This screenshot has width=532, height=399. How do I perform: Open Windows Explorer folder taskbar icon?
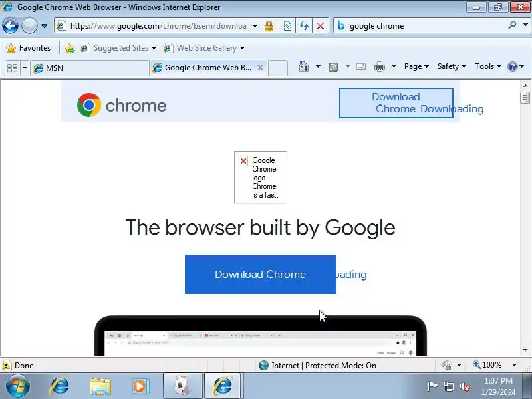[x=100, y=387]
